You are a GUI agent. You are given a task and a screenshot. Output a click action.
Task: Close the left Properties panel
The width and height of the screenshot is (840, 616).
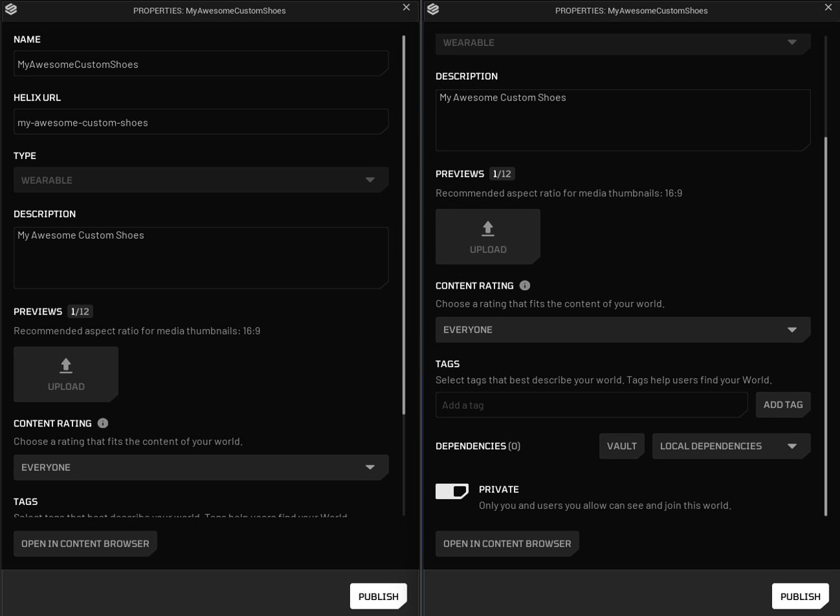click(x=406, y=7)
